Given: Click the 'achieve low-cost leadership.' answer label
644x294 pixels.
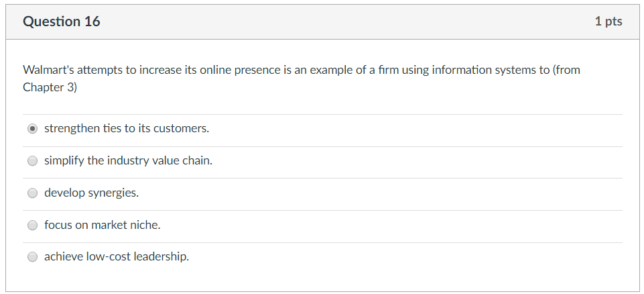Looking at the screenshot, I should [117, 256].
